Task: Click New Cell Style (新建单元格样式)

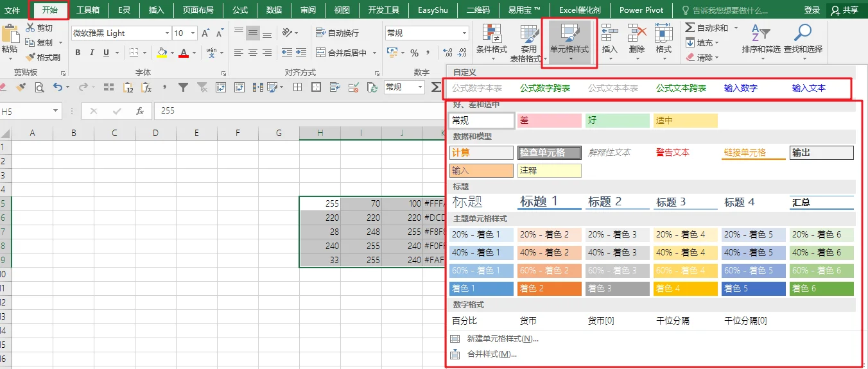Action: click(494, 339)
